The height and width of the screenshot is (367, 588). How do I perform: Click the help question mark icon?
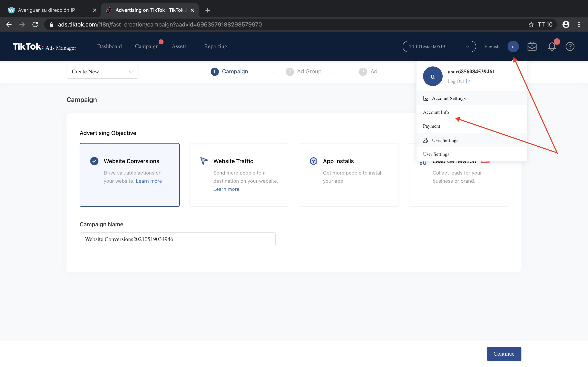pyautogui.click(x=570, y=46)
